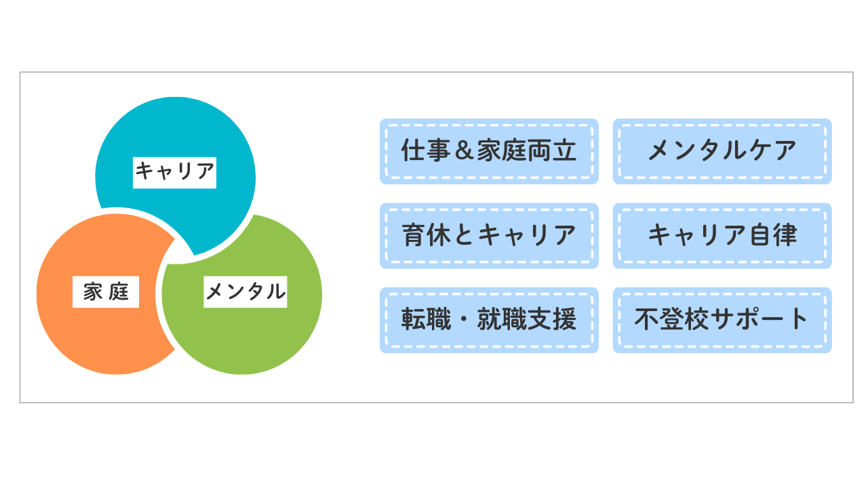Click the teal circle's upper colored area
This screenshot has width=868, height=488.
(x=175, y=125)
